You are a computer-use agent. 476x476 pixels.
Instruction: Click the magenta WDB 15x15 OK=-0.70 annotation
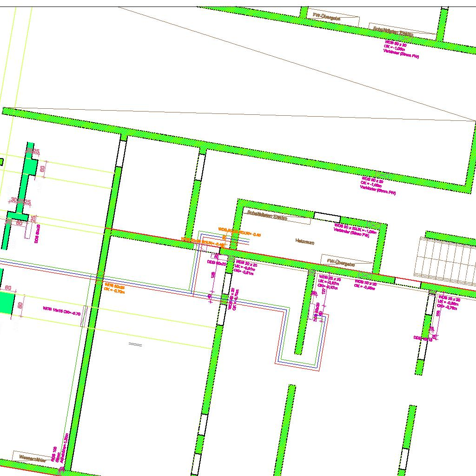(61, 311)
